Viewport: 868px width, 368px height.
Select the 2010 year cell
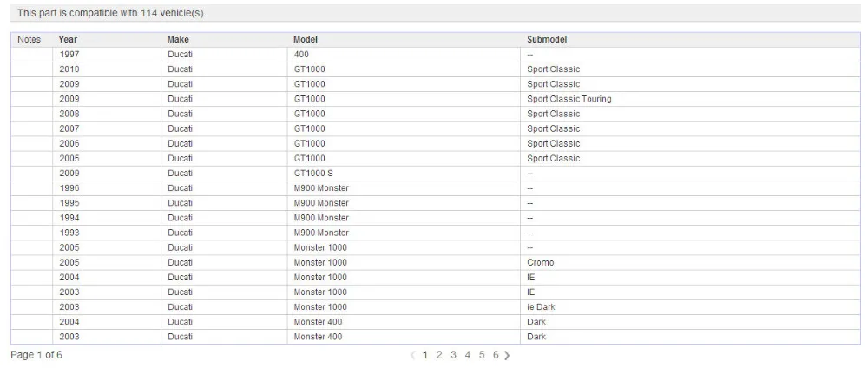(x=69, y=69)
